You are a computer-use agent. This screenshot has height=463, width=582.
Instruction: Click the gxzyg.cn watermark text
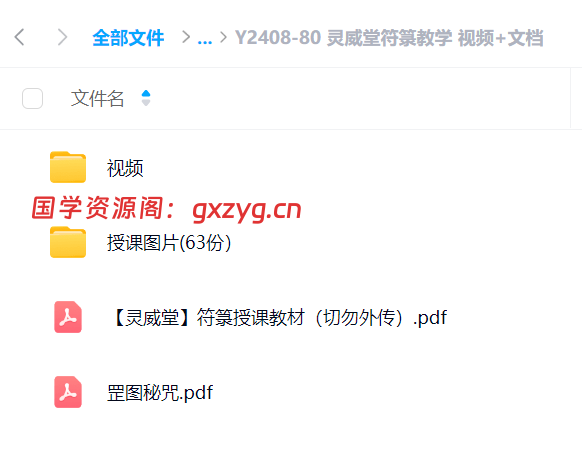pyautogui.click(x=247, y=210)
